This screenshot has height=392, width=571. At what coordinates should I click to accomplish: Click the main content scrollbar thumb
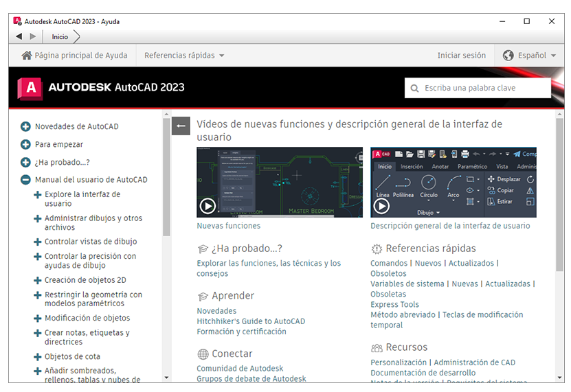coord(560,194)
